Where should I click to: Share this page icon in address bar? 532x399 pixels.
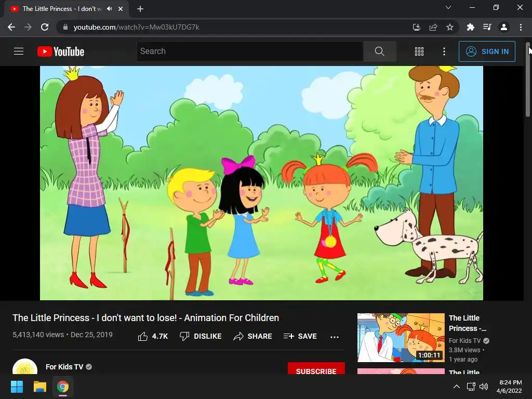click(x=433, y=27)
